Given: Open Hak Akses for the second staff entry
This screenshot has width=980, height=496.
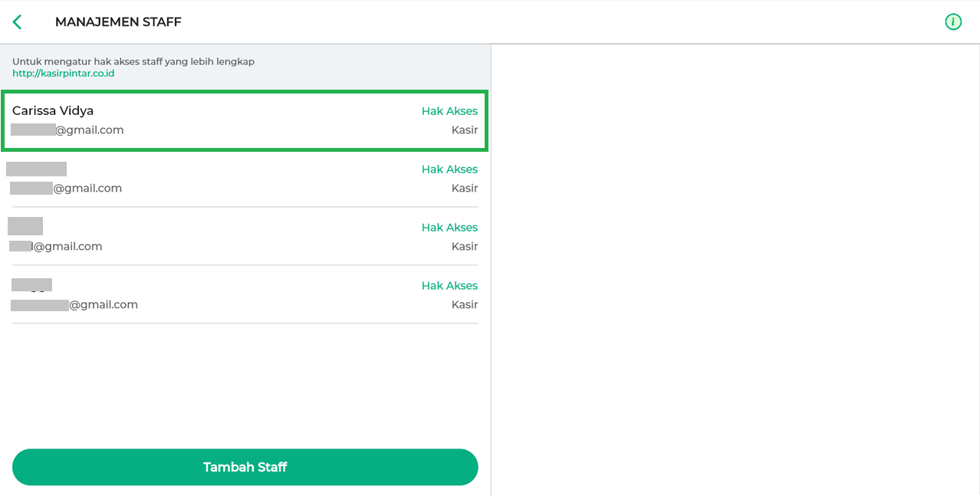Looking at the screenshot, I should (x=449, y=169).
